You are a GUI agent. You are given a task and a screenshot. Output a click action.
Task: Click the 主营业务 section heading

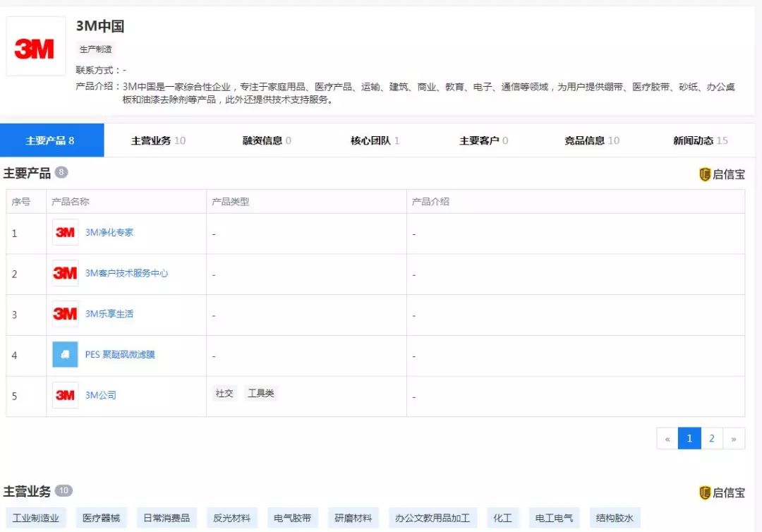tap(28, 492)
